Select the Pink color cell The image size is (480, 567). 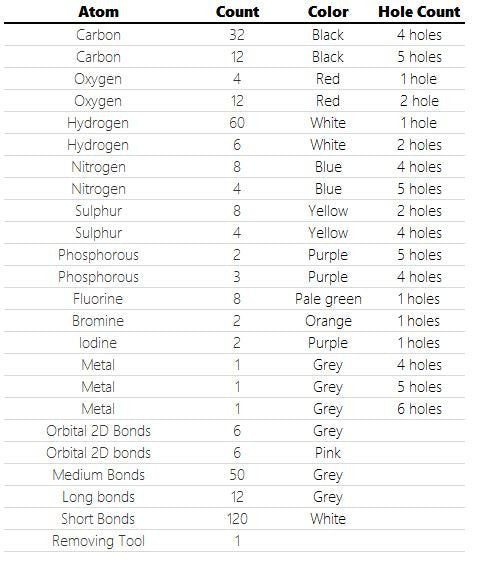pos(328,453)
